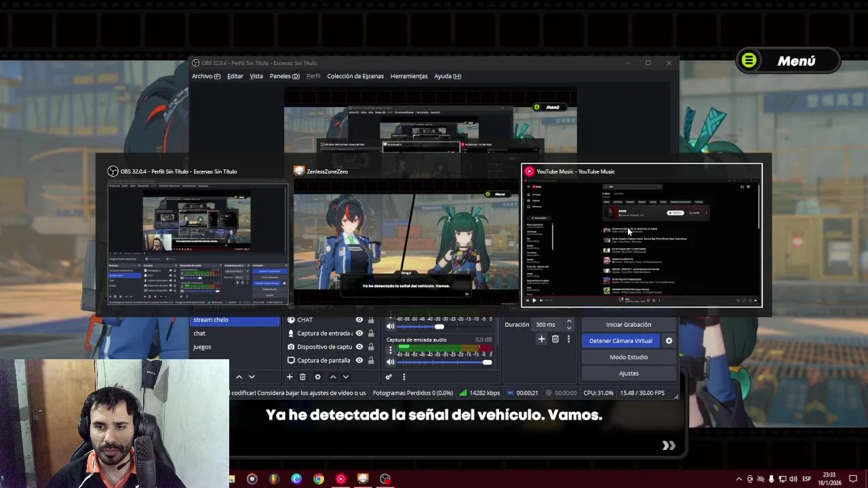The image size is (868, 488).
Task: Switch to the YouTube Music window thumbnail
Action: (642, 236)
